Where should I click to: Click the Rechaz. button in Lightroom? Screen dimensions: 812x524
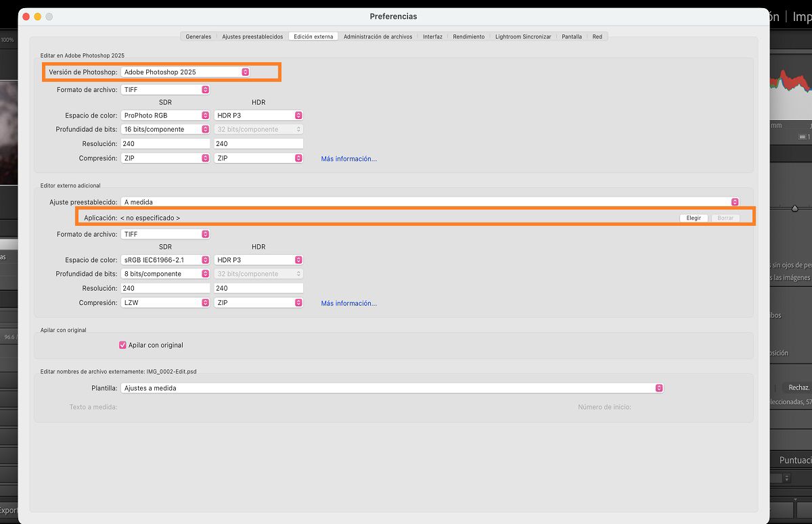[798, 387]
